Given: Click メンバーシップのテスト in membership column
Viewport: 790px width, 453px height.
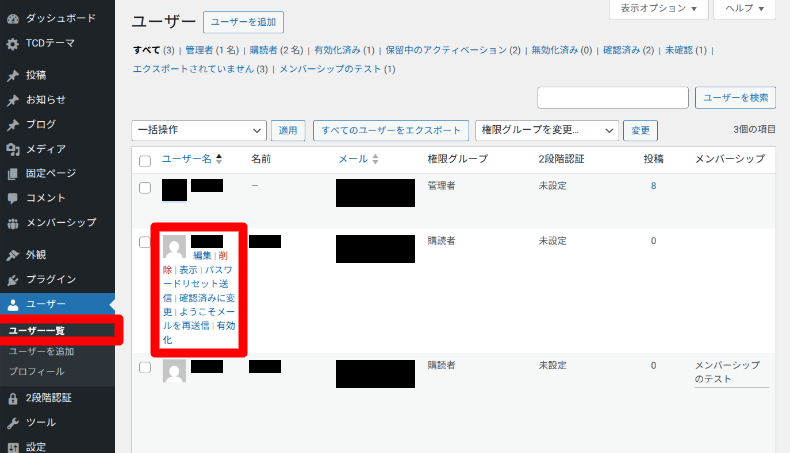Looking at the screenshot, I should pos(728,372).
